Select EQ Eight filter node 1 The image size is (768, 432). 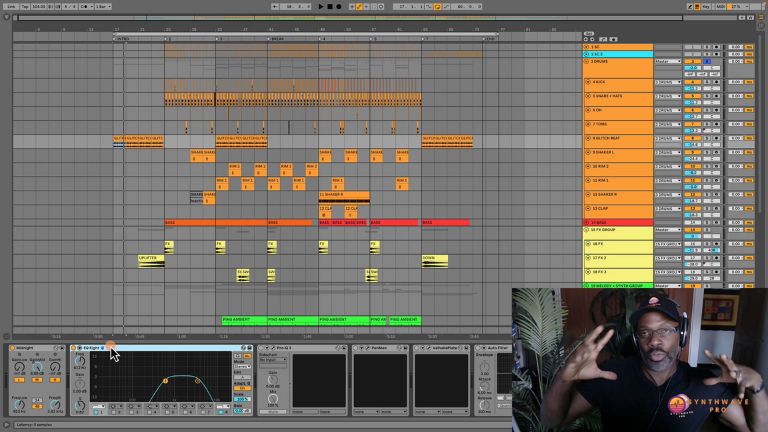coord(166,381)
